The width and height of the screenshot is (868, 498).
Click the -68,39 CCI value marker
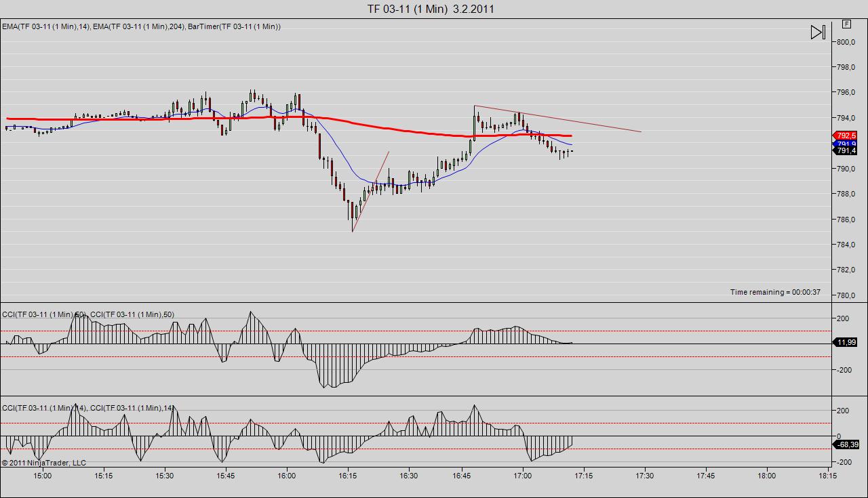click(x=846, y=444)
